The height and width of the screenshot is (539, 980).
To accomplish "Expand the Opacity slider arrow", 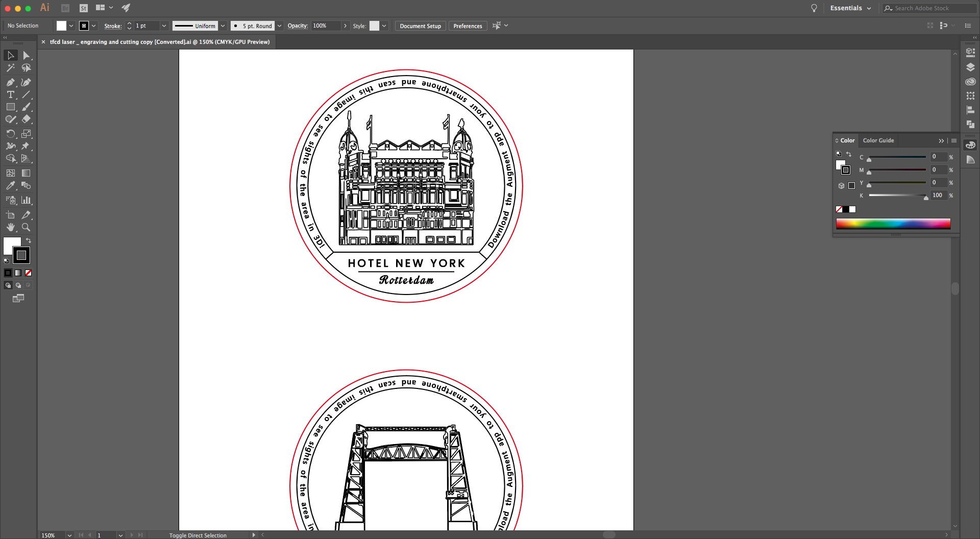I will [345, 26].
